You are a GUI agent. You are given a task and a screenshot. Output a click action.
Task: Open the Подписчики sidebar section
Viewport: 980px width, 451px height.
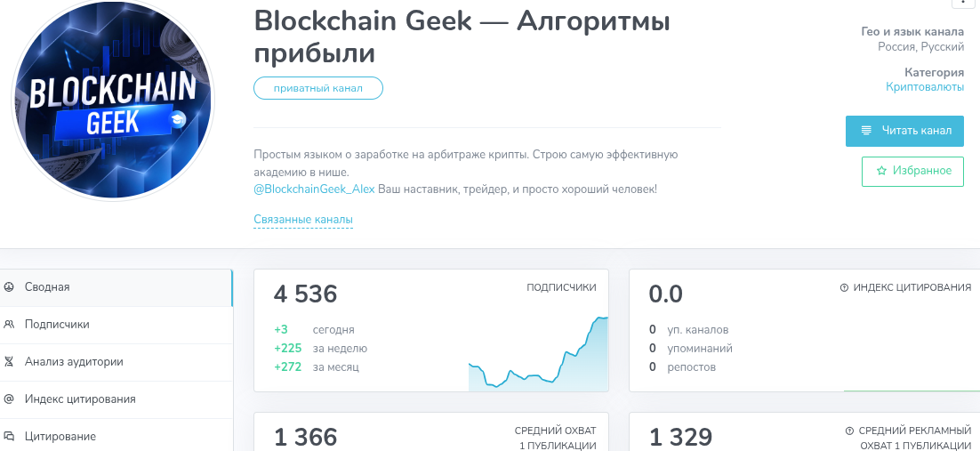pos(57,325)
